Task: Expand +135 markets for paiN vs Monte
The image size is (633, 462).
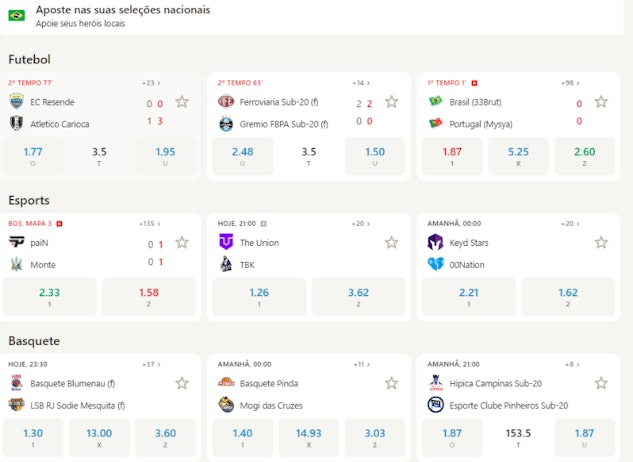Action: 149,223
